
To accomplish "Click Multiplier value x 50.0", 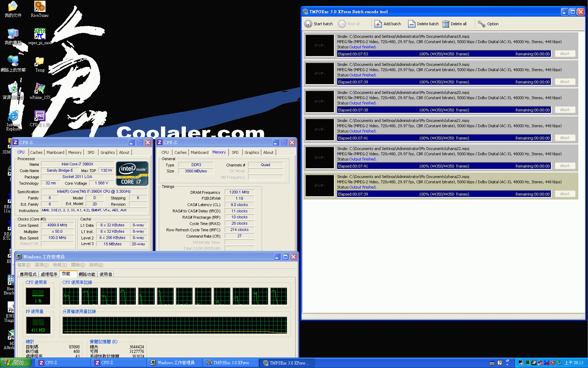I will click(57, 232).
